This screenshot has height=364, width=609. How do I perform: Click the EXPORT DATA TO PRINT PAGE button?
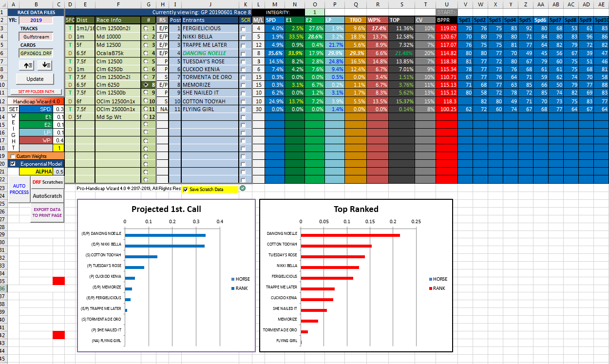pyautogui.click(x=47, y=212)
